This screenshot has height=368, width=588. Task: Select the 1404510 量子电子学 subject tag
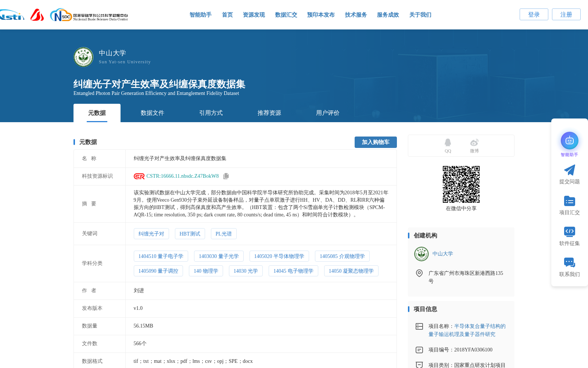click(x=161, y=256)
